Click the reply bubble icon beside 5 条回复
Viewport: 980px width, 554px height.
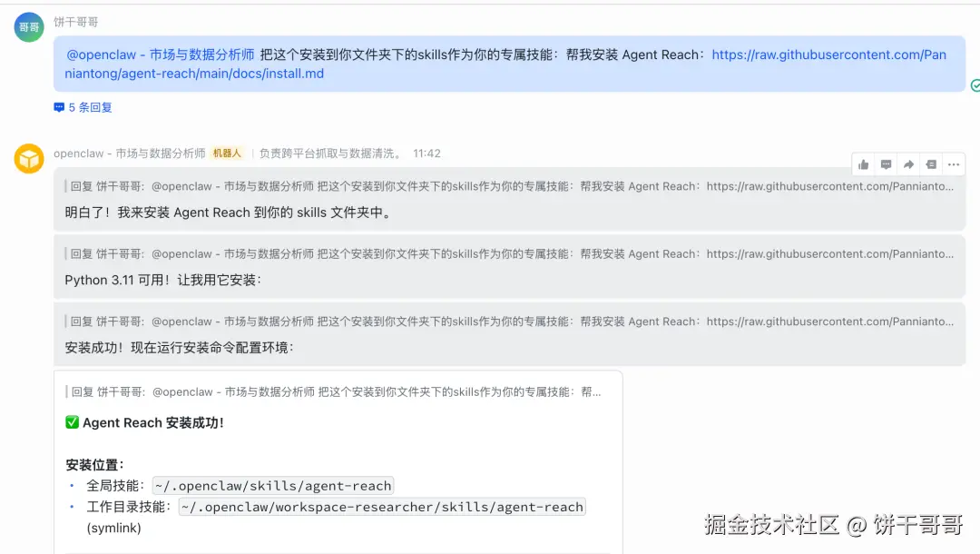[59, 107]
